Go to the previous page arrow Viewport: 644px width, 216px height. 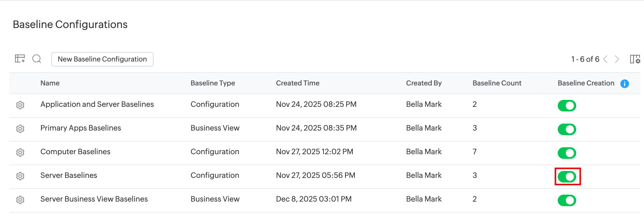tap(606, 59)
